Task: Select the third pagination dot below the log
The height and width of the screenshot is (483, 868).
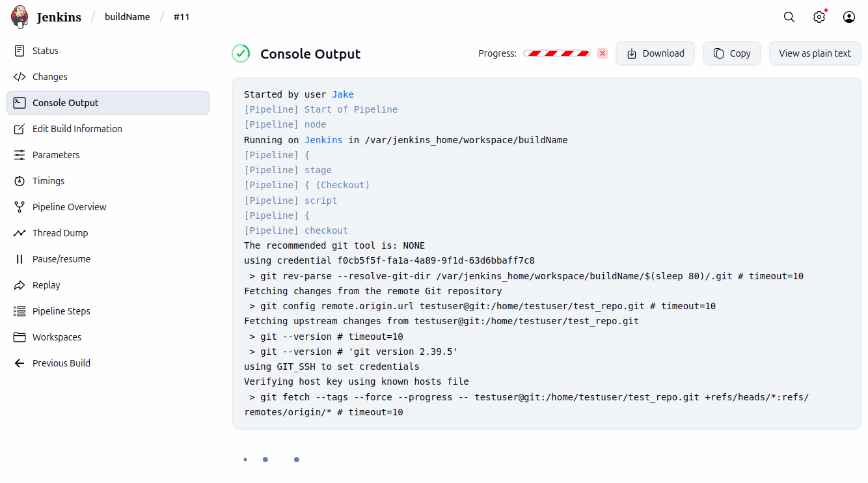Action: (296, 459)
